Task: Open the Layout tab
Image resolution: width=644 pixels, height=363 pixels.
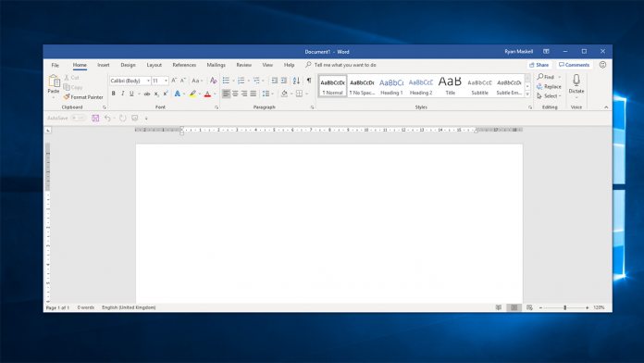Action: tap(154, 65)
